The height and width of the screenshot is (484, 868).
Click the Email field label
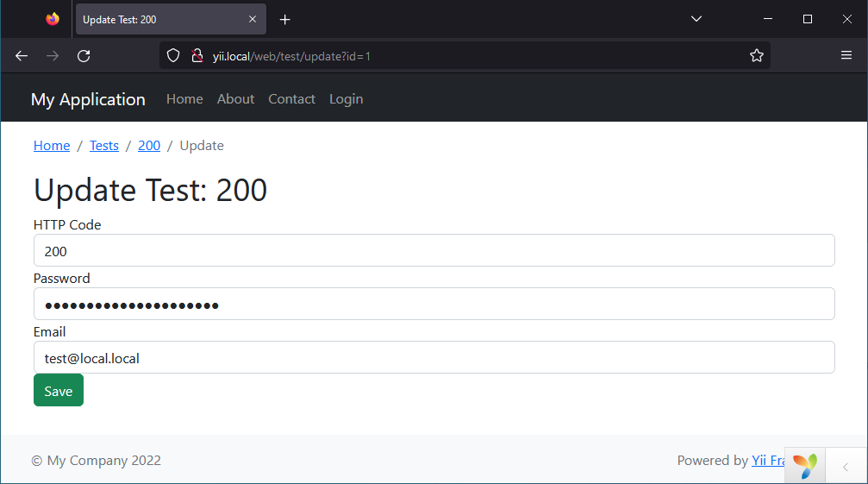point(49,331)
